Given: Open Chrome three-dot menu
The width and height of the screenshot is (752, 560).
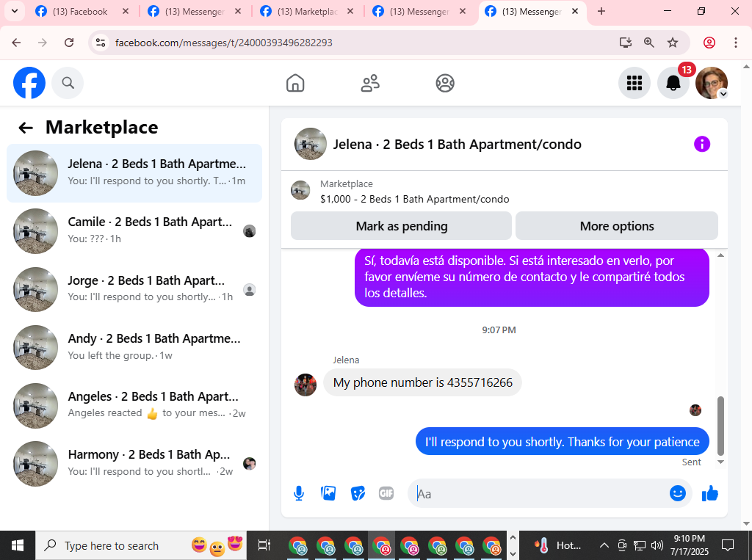Looking at the screenshot, I should (736, 43).
